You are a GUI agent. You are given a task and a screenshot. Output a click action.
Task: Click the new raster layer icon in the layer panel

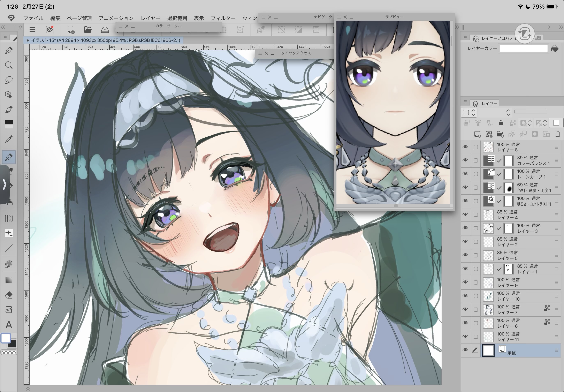(477, 134)
